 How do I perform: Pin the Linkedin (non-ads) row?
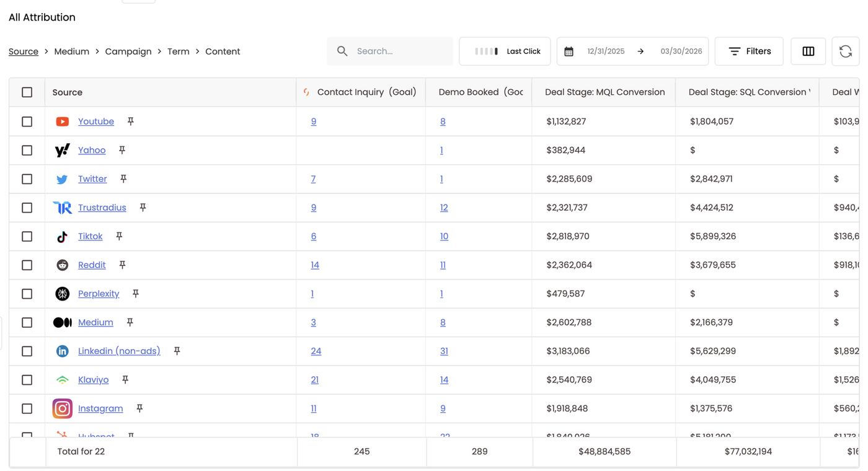pos(177,351)
